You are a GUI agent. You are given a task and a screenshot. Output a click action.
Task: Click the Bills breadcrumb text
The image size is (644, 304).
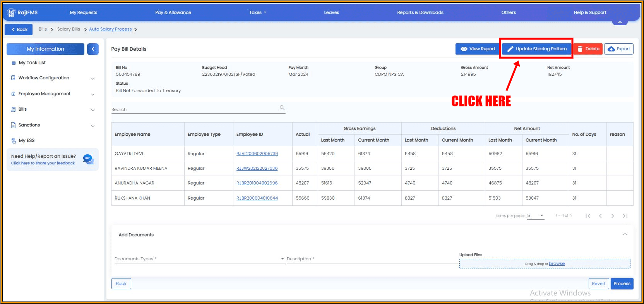coord(43,29)
